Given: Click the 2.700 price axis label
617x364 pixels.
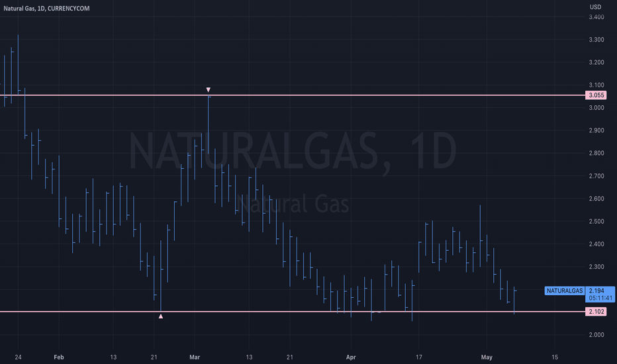Looking at the screenshot, I should tap(596, 176).
